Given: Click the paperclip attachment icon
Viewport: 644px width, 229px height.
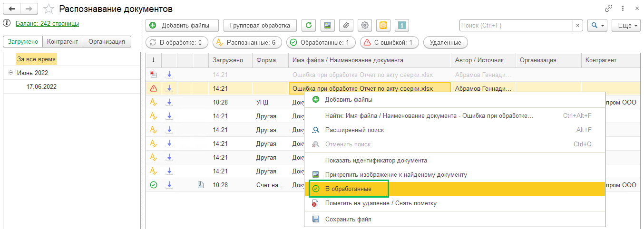Looking at the screenshot, I should tap(346, 25).
